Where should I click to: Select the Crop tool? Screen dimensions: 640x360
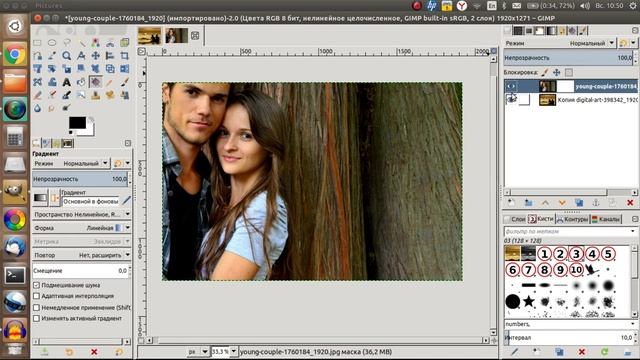click(x=124, y=56)
